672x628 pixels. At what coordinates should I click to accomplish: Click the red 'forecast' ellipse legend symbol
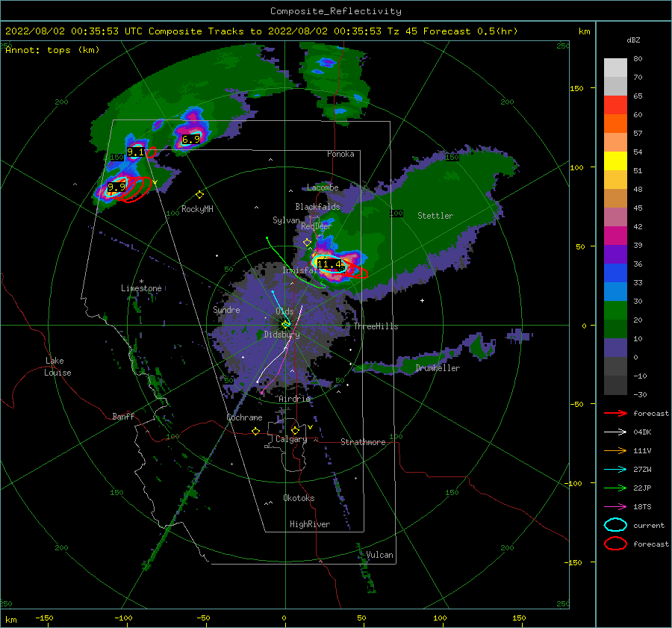(615, 544)
